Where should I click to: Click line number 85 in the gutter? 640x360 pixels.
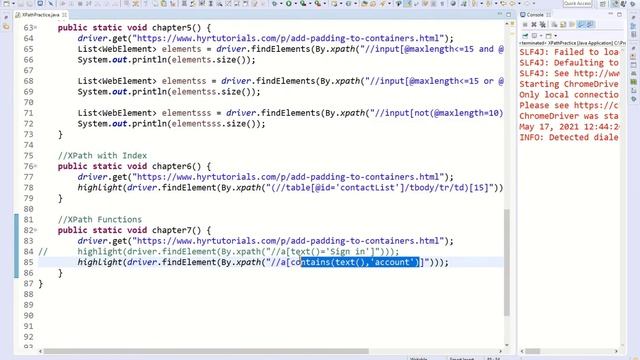pyautogui.click(x=28, y=262)
